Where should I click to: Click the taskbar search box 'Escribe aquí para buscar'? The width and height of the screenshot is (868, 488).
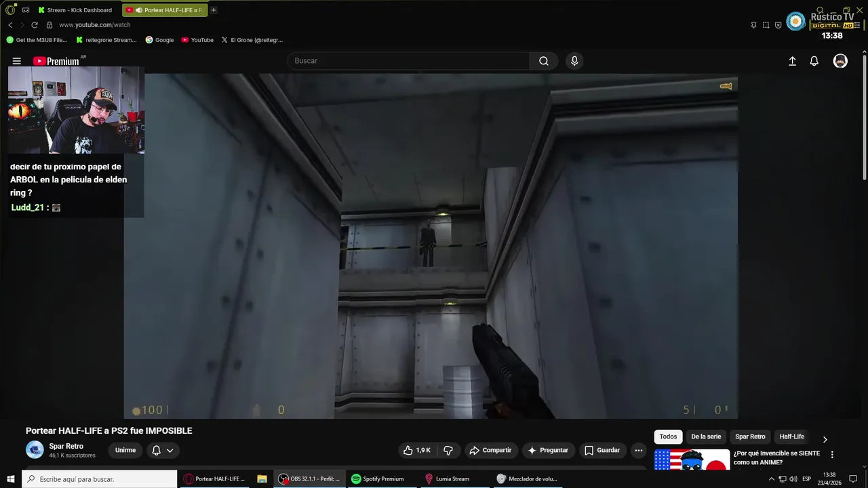(100, 479)
